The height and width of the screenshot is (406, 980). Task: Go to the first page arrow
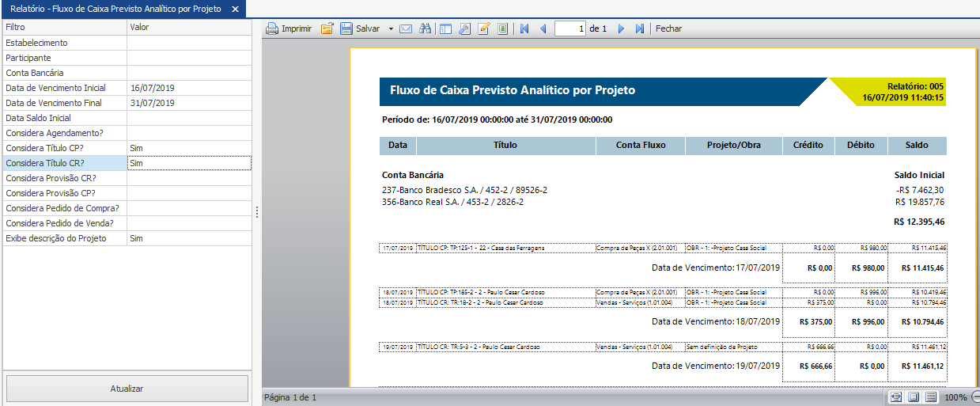[524, 28]
